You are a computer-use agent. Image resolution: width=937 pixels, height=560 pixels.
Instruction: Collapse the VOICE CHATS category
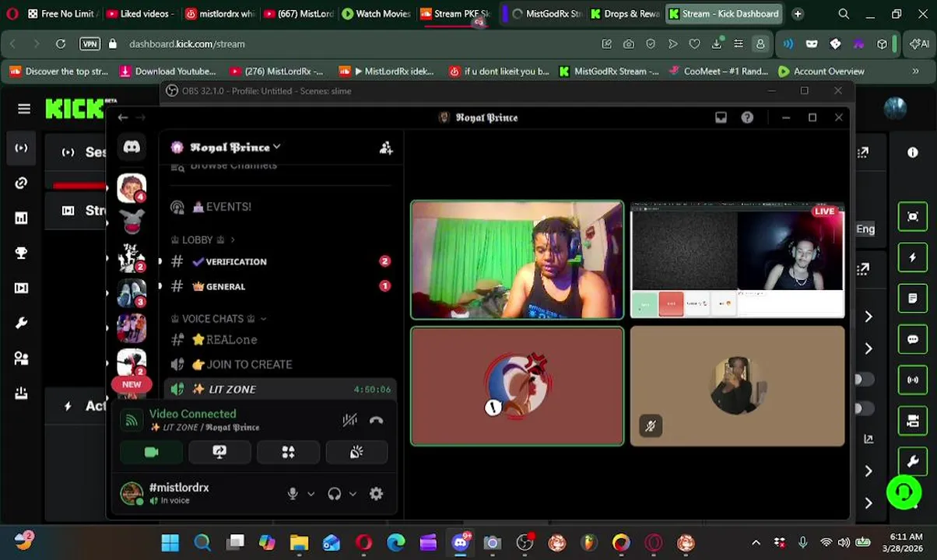coord(219,319)
